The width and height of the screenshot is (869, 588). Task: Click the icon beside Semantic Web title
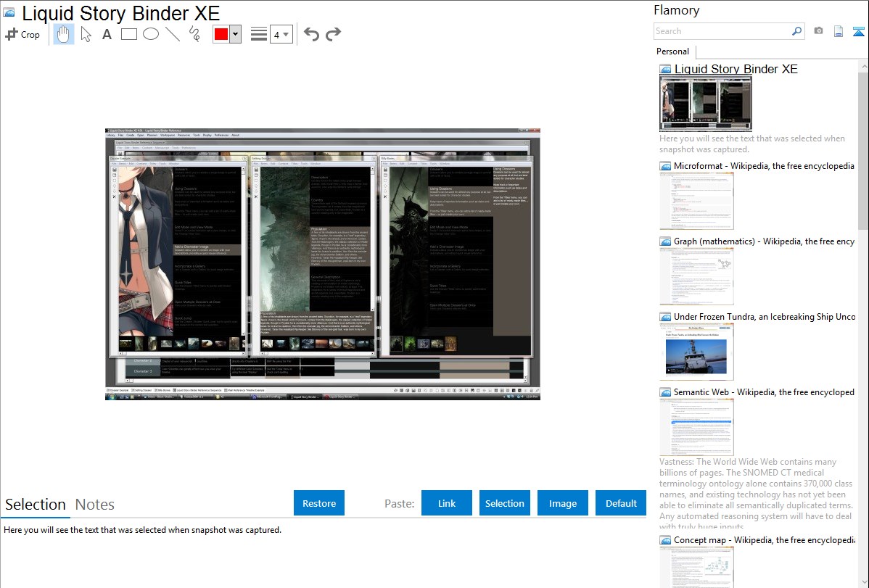pos(665,392)
